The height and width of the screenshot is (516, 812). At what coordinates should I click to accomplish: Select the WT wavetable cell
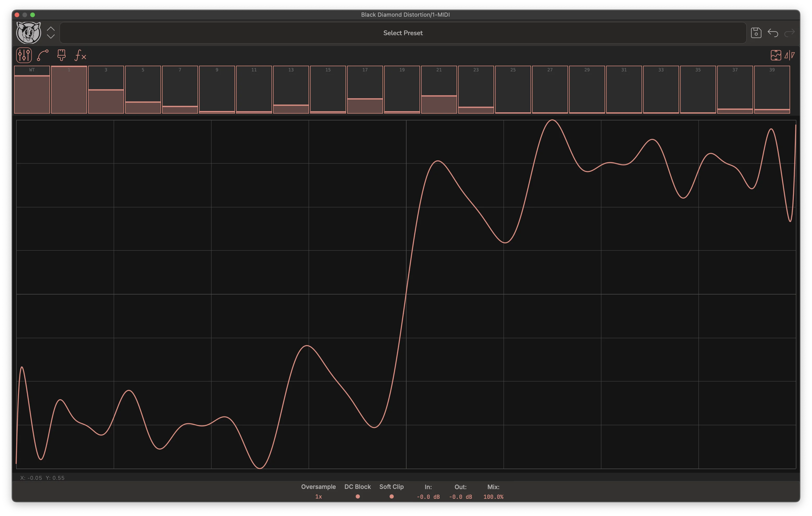point(32,89)
